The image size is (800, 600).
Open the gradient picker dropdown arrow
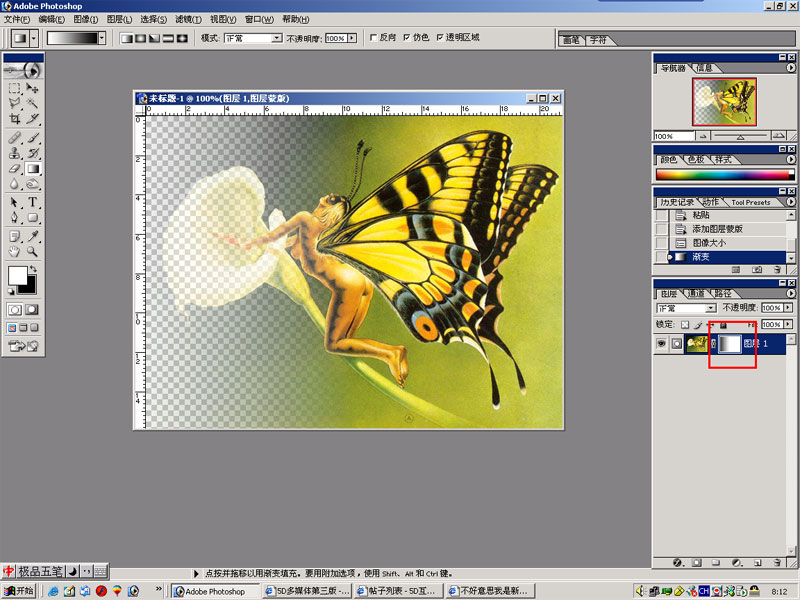tap(102, 38)
